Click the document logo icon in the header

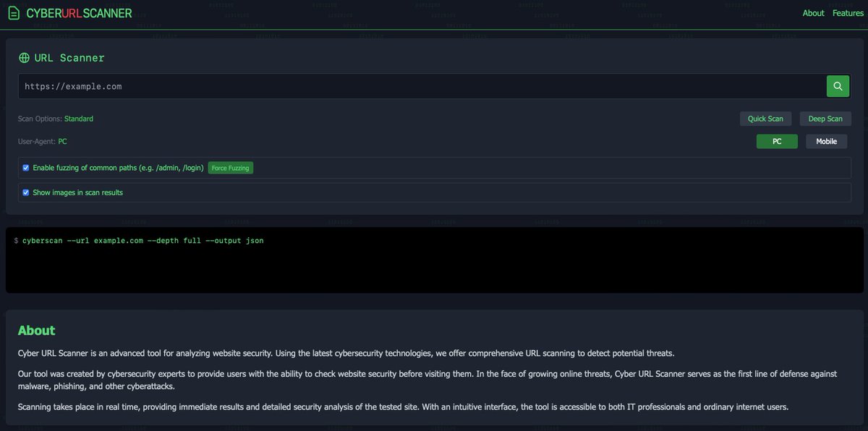pos(12,12)
